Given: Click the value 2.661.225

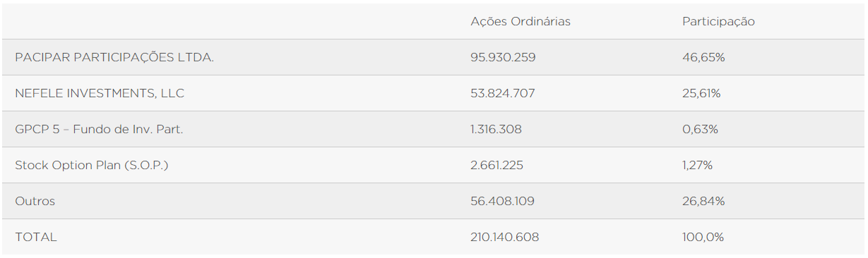Looking at the screenshot, I should click(497, 165).
